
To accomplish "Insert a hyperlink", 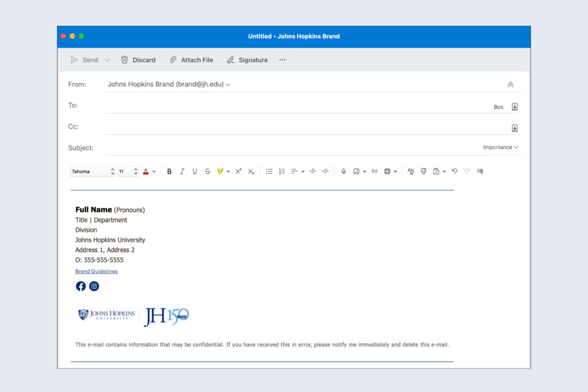I will click(x=374, y=172).
